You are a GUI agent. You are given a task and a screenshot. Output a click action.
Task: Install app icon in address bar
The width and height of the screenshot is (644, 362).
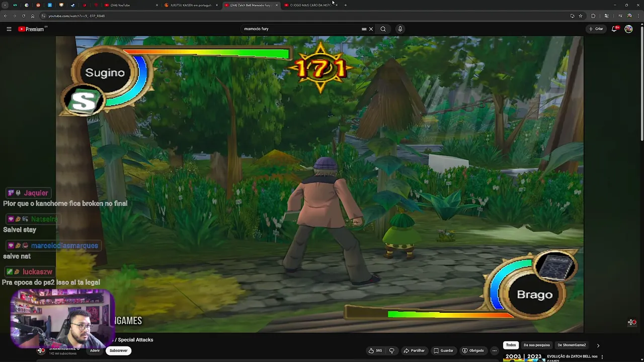pos(573,16)
